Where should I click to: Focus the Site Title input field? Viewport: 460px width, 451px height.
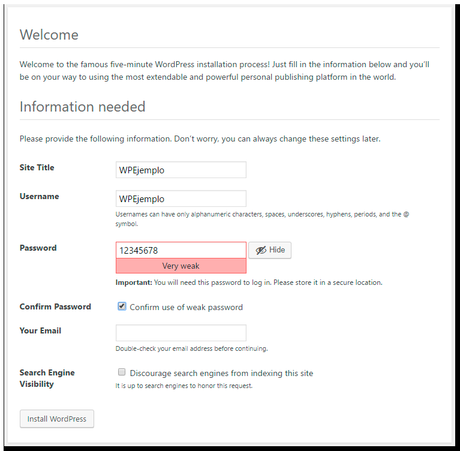point(181,170)
